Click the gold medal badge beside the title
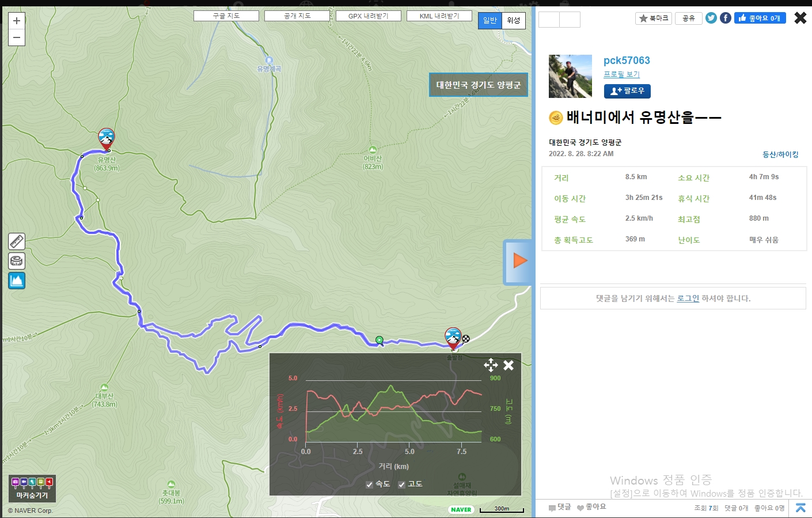812x518 pixels. [556, 118]
